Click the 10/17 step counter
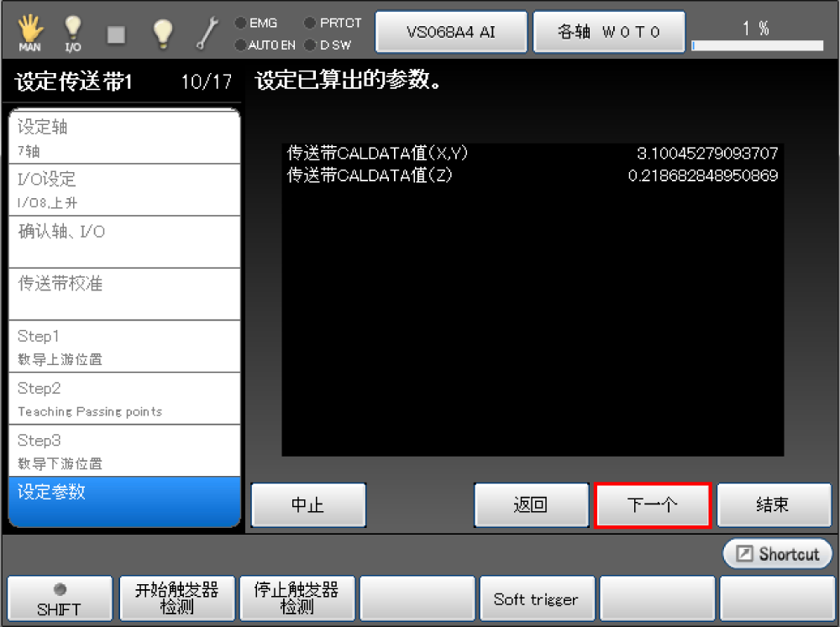The height and width of the screenshot is (627, 840). click(207, 82)
